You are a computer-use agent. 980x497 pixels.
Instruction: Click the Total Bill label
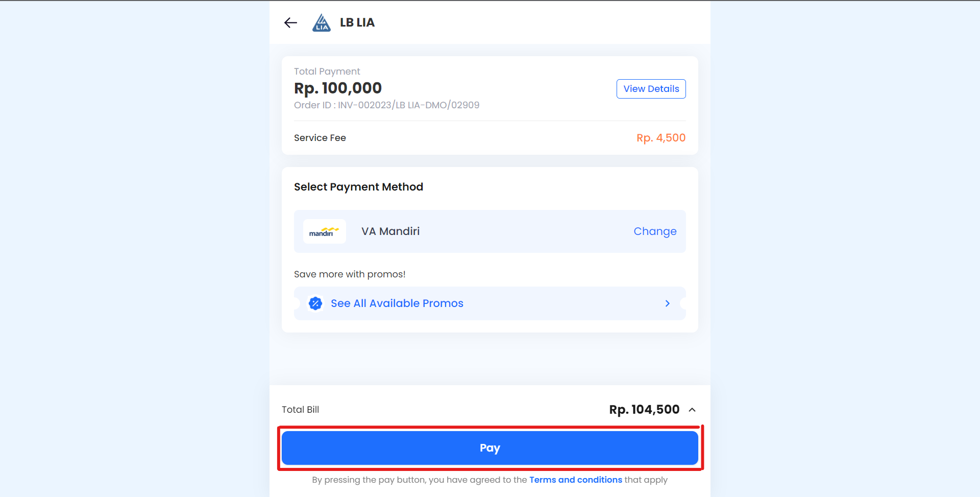click(x=300, y=410)
